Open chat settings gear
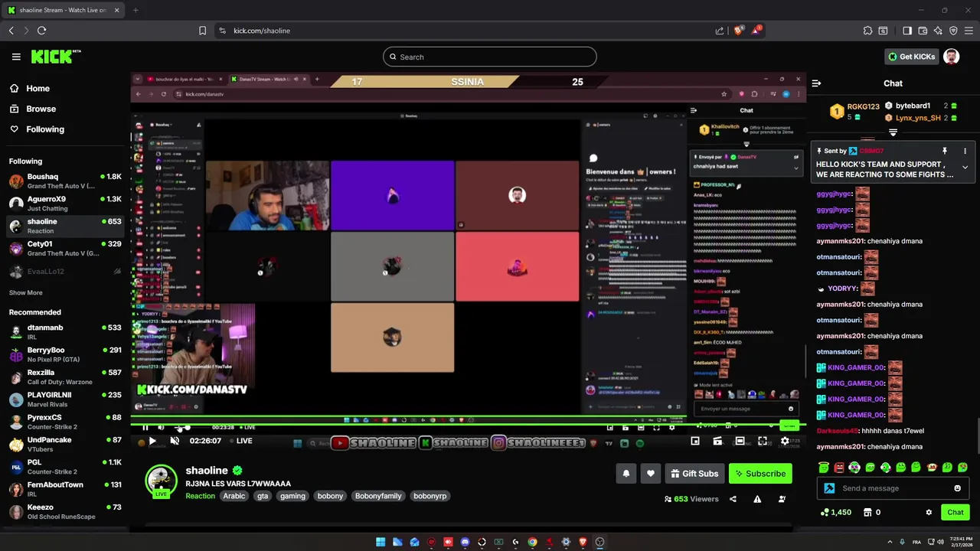The width and height of the screenshot is (980, 551). point(929,513)
